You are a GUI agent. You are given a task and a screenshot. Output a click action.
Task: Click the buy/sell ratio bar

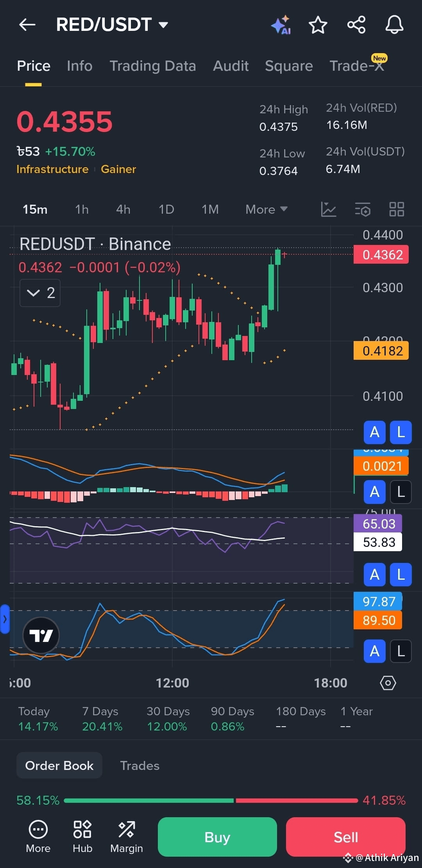pyautogui.click(x=211, y=800)
